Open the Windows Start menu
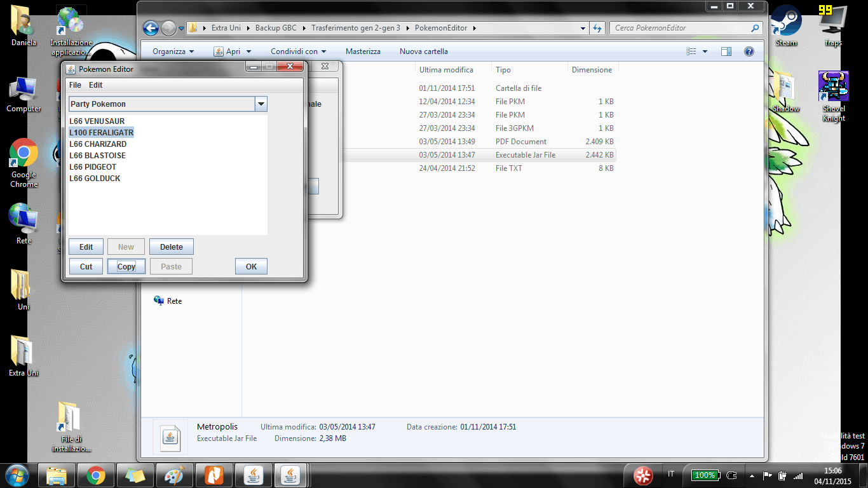The width and height of the screenshot is (868, 488). point(17,475)
